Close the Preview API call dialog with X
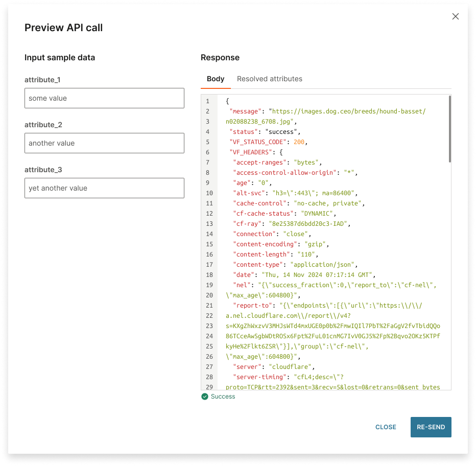This screenshot has width=476, height=466. click(455, 16)
